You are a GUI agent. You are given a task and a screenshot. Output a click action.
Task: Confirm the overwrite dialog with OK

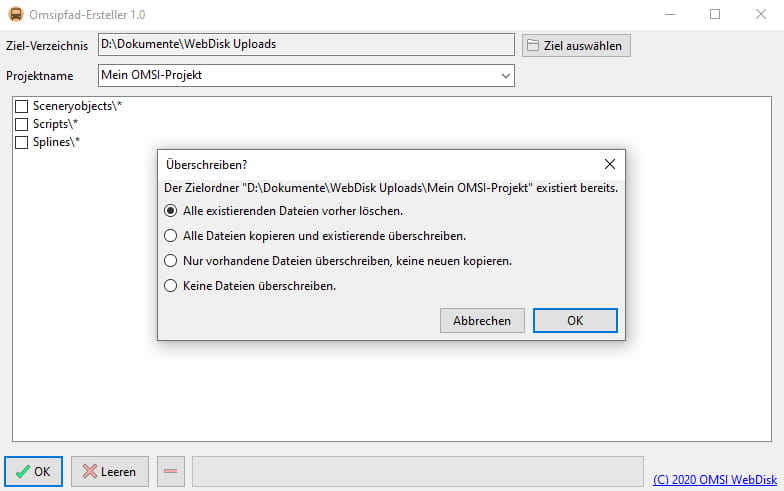click(575, 321)
